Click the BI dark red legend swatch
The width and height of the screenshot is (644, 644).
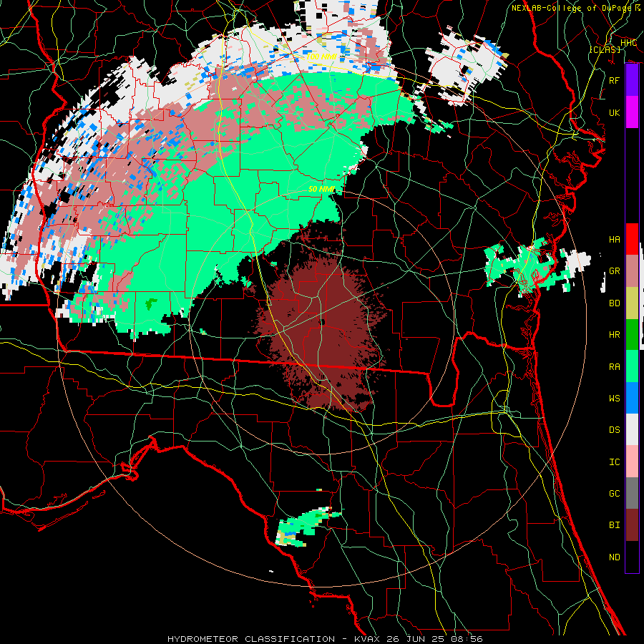click(632, 525)
